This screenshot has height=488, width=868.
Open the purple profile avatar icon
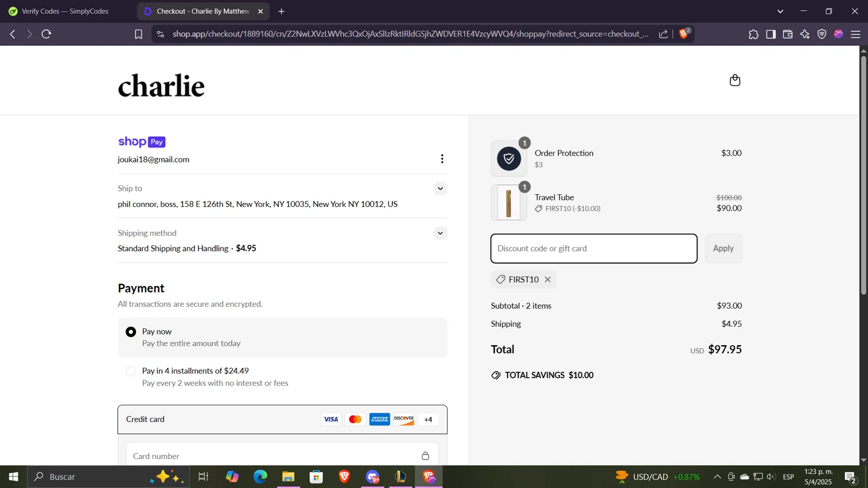coord(838,34)
